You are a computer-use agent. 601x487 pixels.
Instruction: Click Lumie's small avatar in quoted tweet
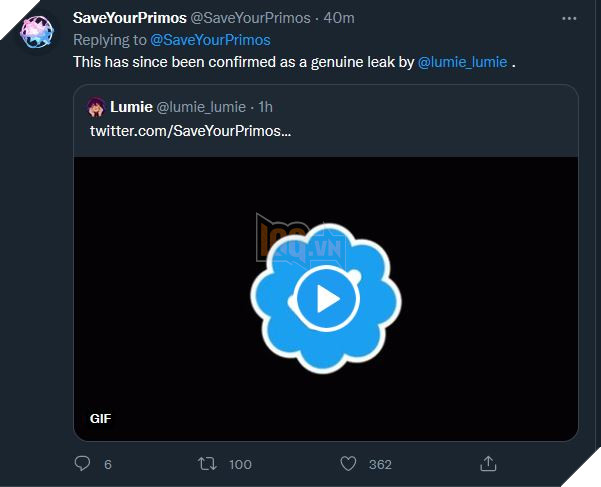pos(96,107)
